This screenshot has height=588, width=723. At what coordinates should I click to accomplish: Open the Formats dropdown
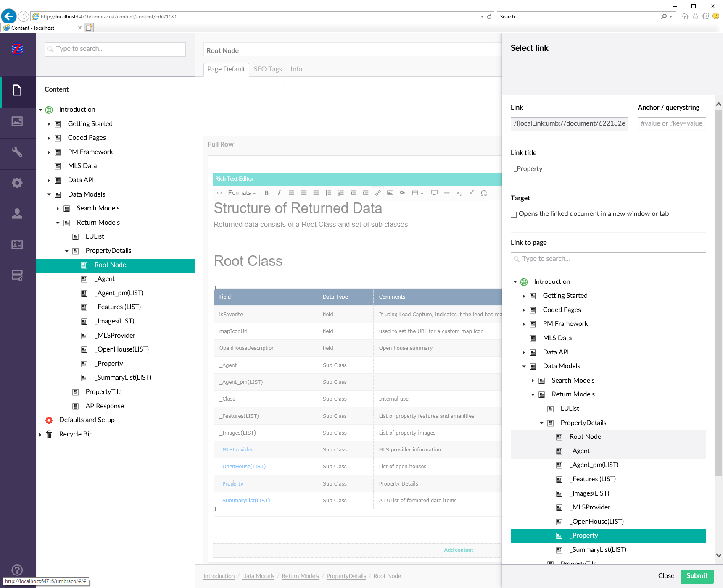tap(242, 193)
